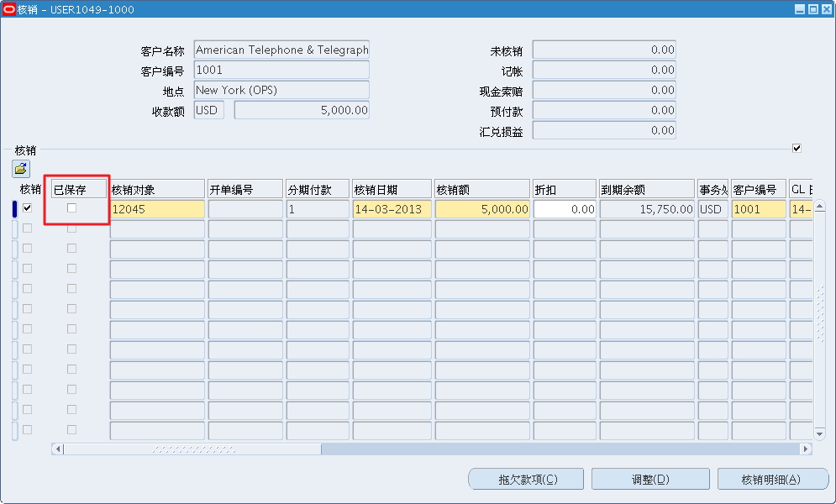Tick the 已保存 checkbox in the 12045 row
The image size is (836, 504).
[x=72, y=208]
